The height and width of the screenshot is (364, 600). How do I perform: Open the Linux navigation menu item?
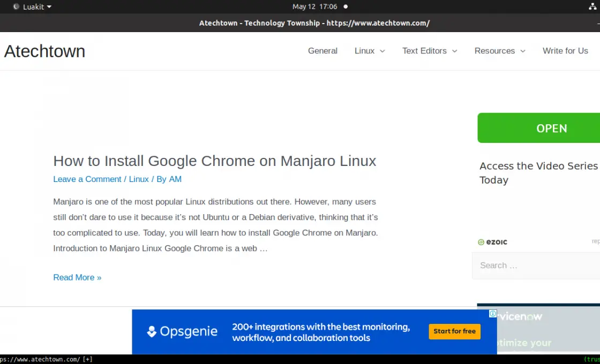[x=364, y=51]
